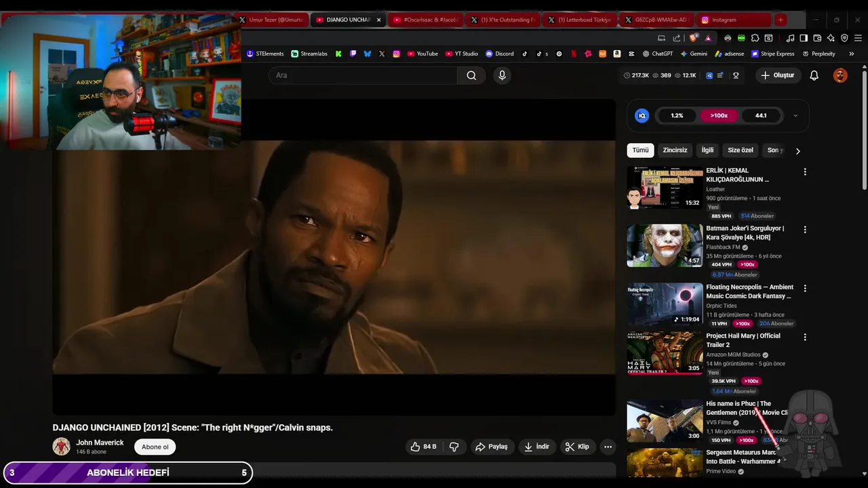The image size is (868, 488).
Task: Switch to the #OscarIsaac YouTube tab
Action: 425,20
